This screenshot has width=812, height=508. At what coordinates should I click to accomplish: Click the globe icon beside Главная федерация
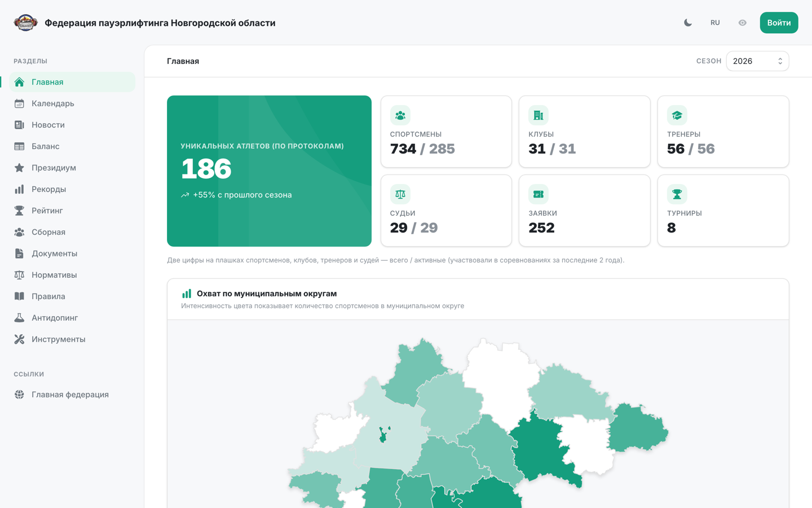pyautogui.click(x=19, y=395)
